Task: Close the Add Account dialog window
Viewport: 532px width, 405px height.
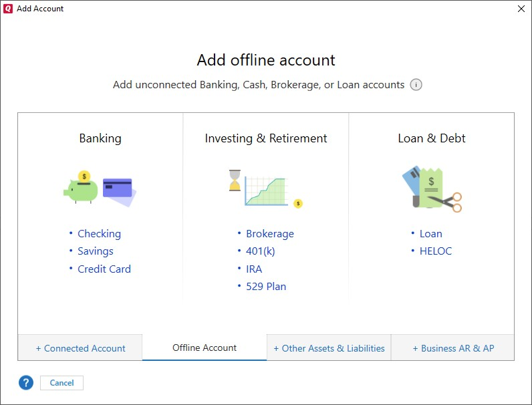Action: 521,9
